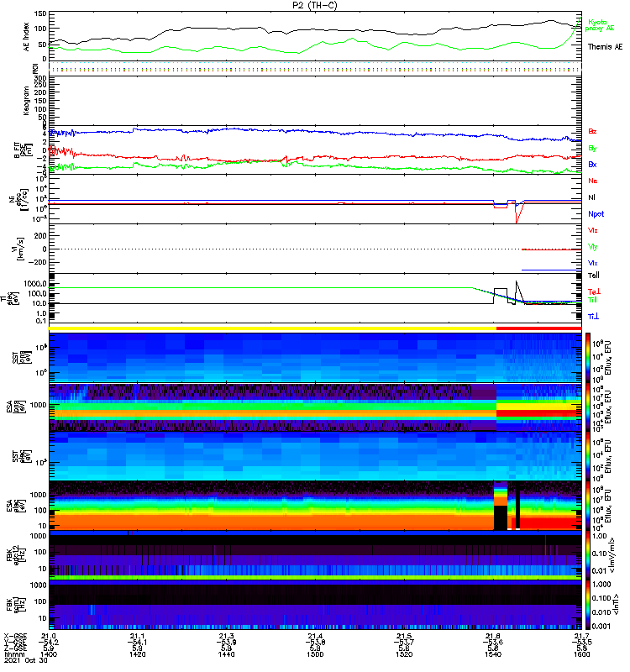Click the '<|nT|>' color bar label
This screenshot has height=672, width=630.
click(x=617, y=604)
